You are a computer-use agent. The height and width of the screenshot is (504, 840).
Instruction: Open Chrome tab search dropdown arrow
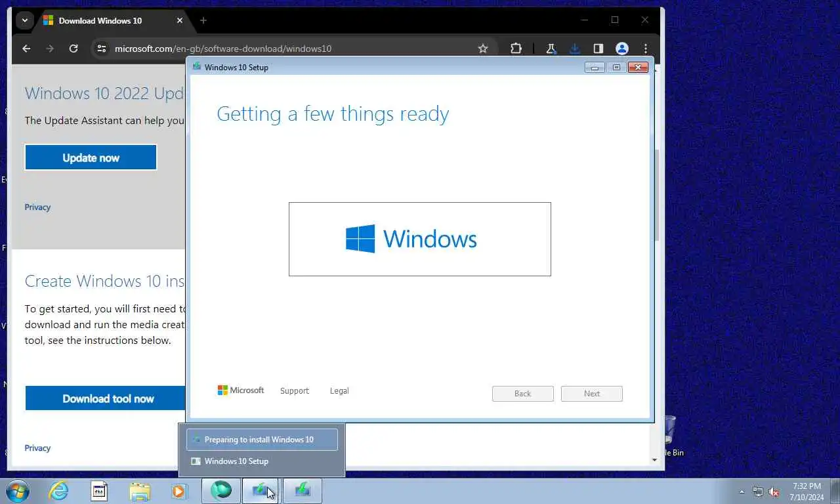pyautogui.click(x=24, y=20)
